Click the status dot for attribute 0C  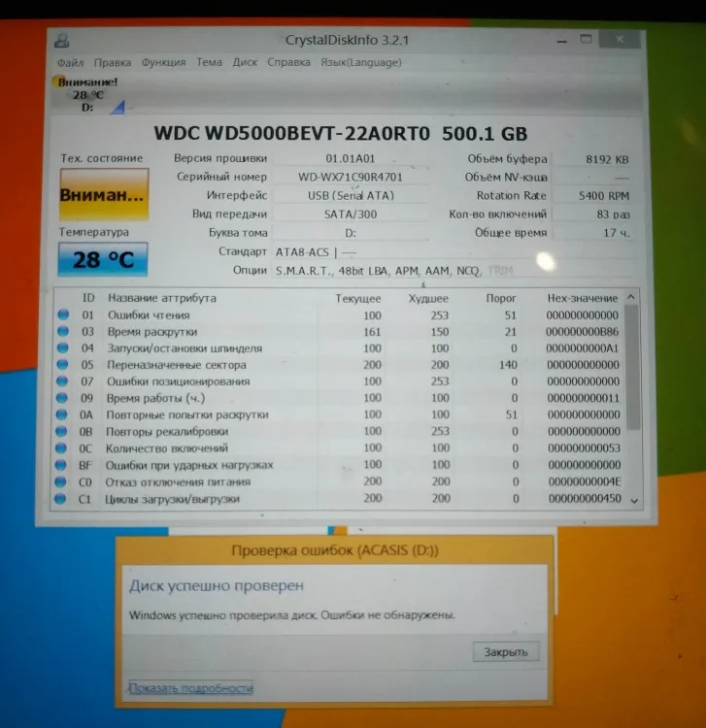click(x=61, y=448)
